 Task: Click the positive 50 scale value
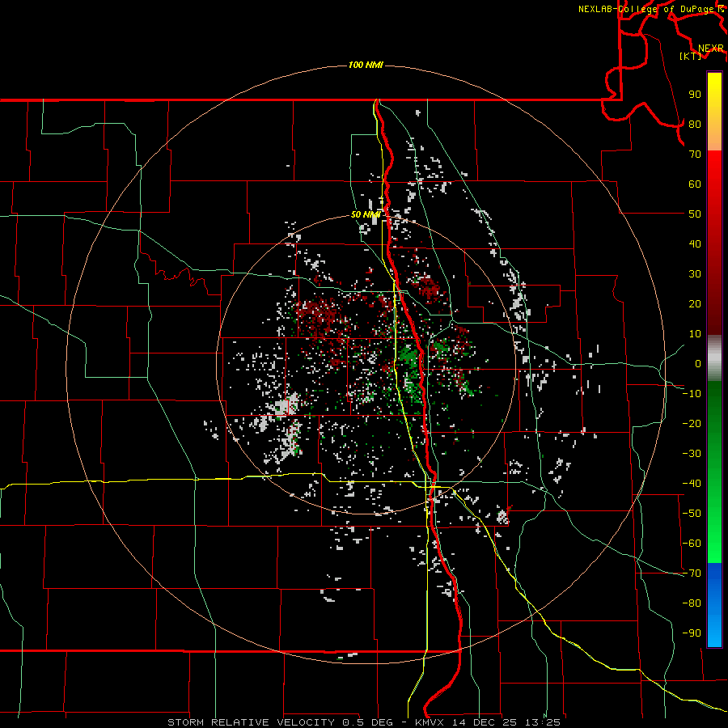click(695, 214)
